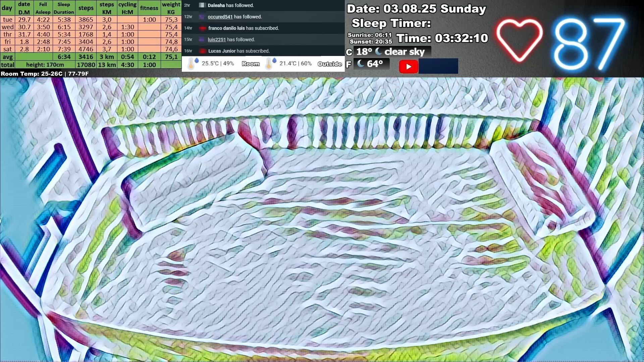Click the tue row label
This screenshot has height=362, width=644.
pos(7,19)
